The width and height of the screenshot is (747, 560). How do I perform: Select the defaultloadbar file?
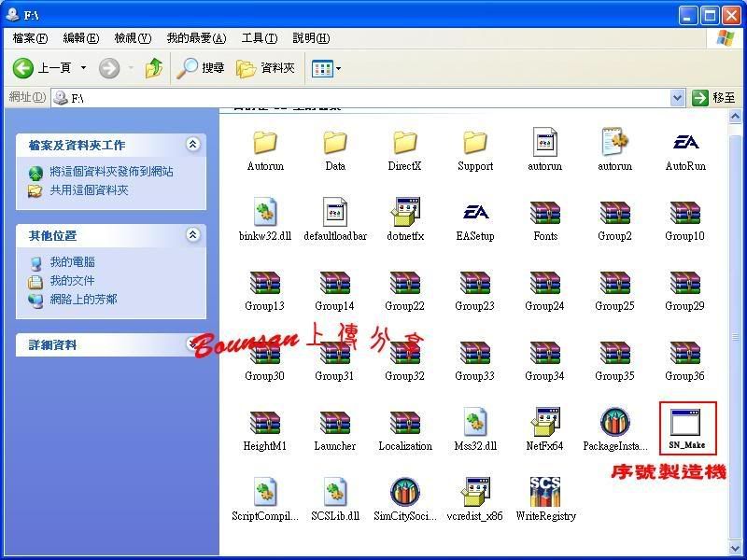[335, 220]
